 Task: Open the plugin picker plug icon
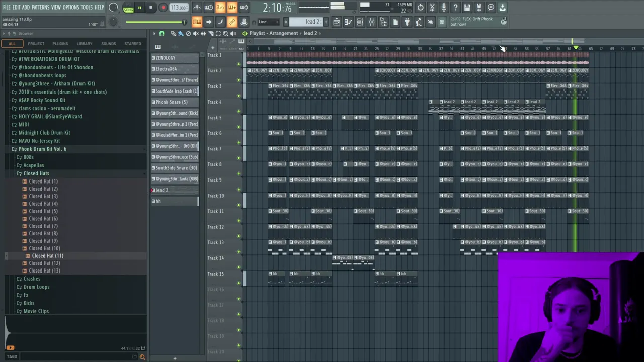pyautogui.click(x=407, y=22)
